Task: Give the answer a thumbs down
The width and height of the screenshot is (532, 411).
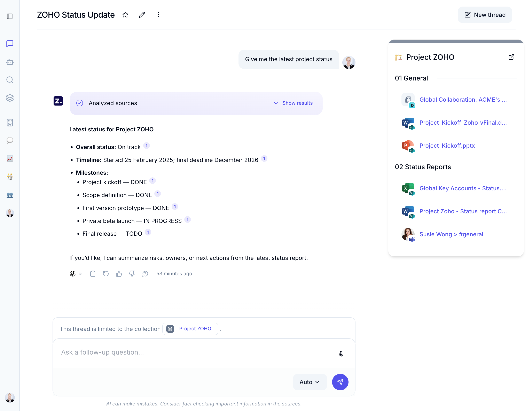Action: pos(132,274)
